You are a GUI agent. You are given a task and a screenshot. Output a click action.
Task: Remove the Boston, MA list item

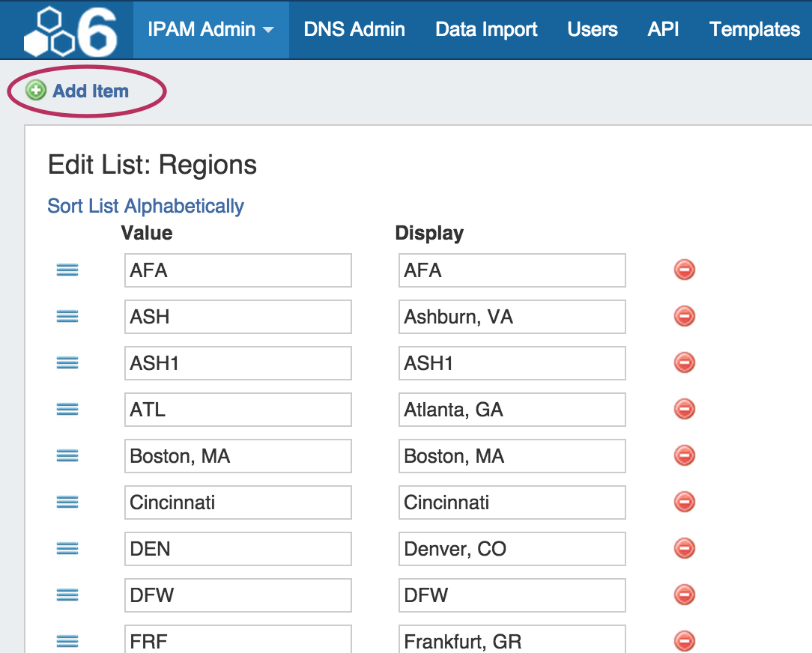tap(684, 455)
